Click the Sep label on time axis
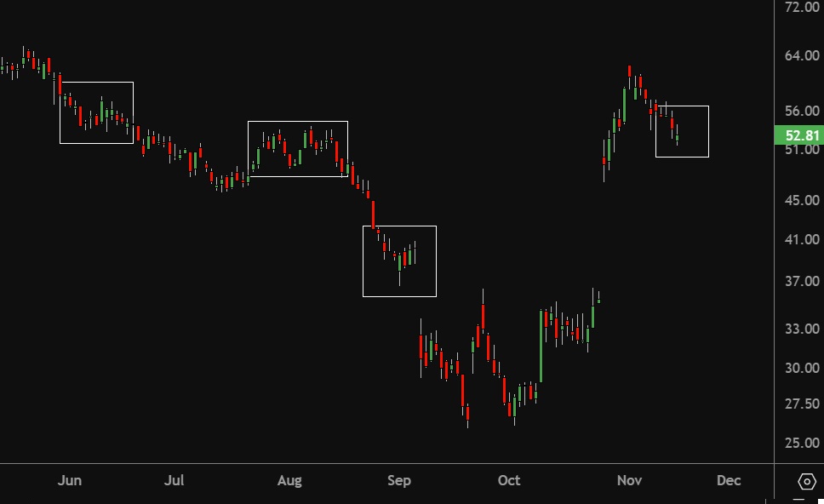The height and width of the screenshot is (504, 824). coord(399,481)
